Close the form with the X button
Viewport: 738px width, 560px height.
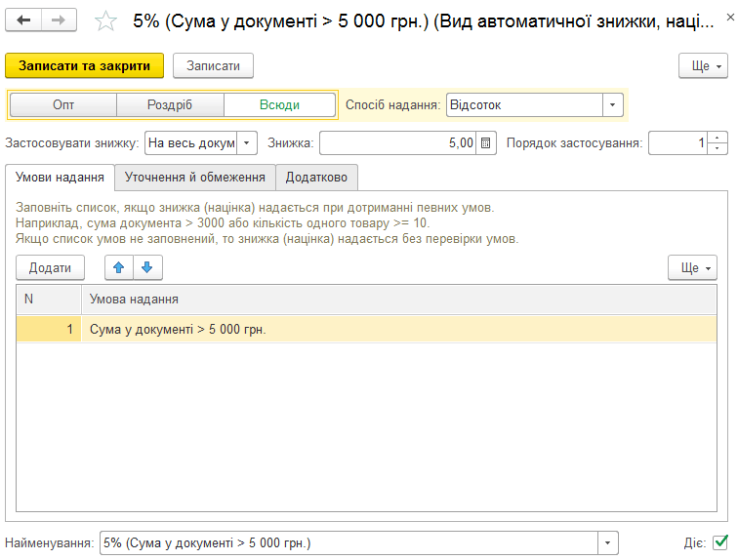(730, 18)
